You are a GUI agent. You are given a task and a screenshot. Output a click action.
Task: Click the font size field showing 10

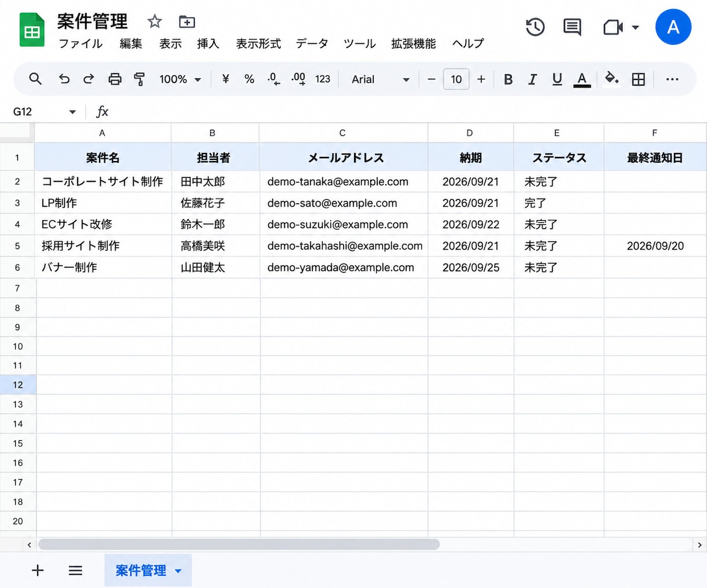pos(456,79)
